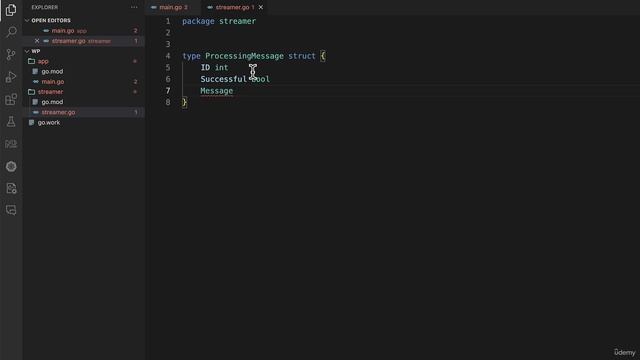Open the Explorer view in activity bar

point(11,10)
